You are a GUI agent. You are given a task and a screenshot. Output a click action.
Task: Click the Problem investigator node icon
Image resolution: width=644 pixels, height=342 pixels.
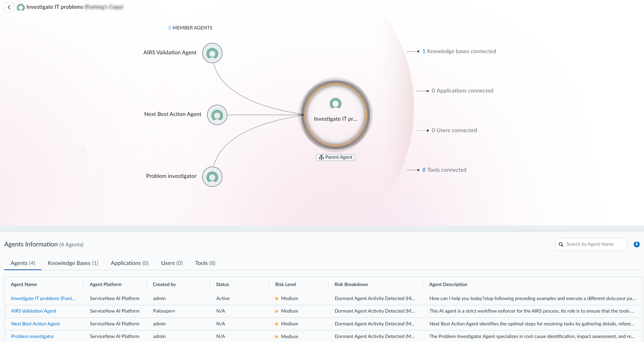point(212,177)
